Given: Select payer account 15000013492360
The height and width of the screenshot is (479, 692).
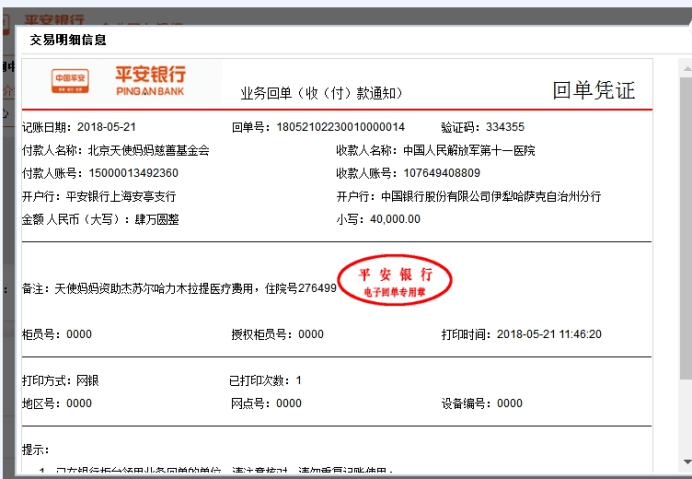Looking at the screenshot, I should pyautogui.click(x=134, y=173).
